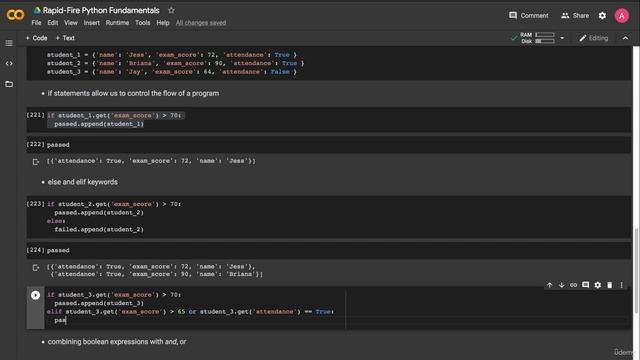Screen dimensions: 640x360
Task: Click into code cell 221
Action: point(329,120)
